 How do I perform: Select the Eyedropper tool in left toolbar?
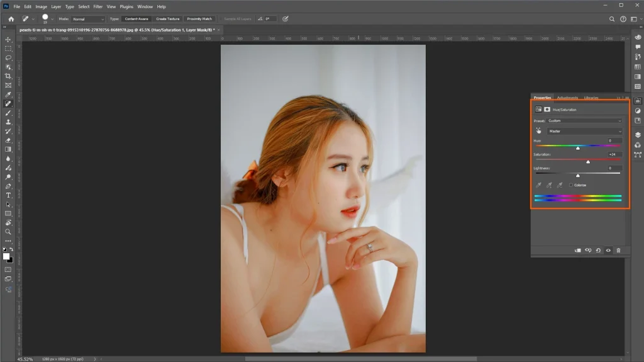8,94
